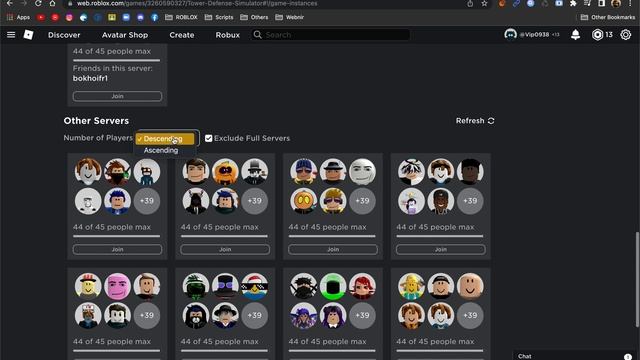
Task: Join the second server in first row
Action: [225, 249]
